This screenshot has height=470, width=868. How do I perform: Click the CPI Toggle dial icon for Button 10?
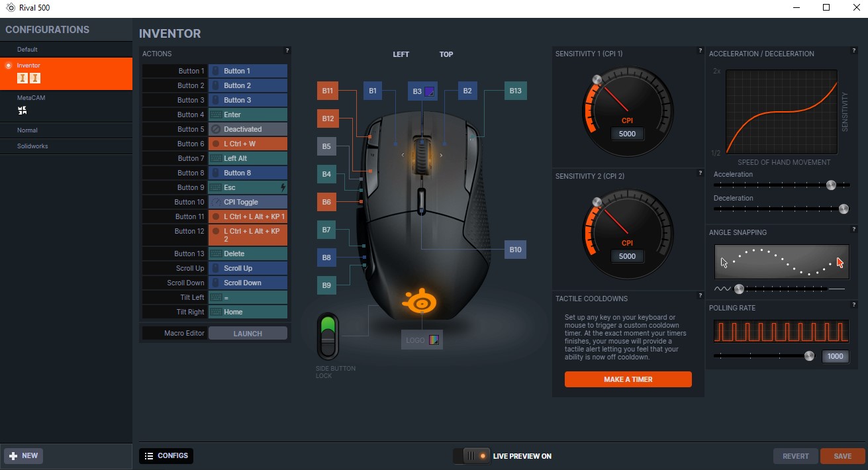217,202
